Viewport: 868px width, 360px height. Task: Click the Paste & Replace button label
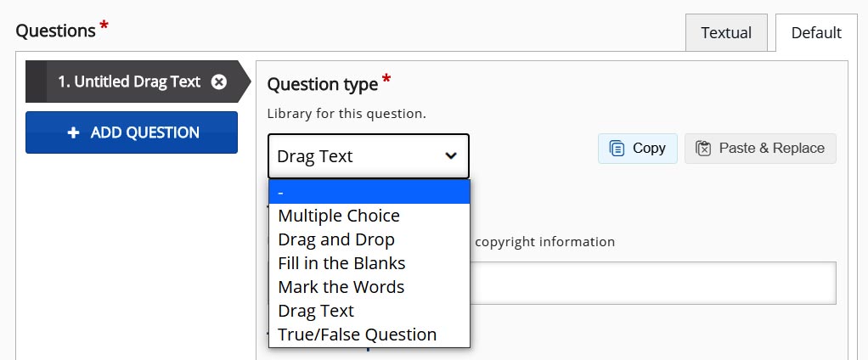point(771,149)
